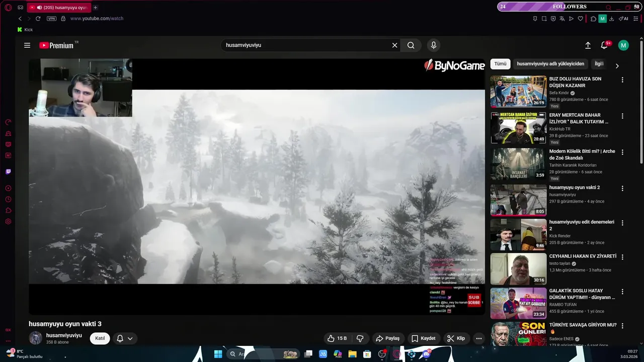Open the ad blocker shield icon
This screenshot has height=362, width=644.
553,19
